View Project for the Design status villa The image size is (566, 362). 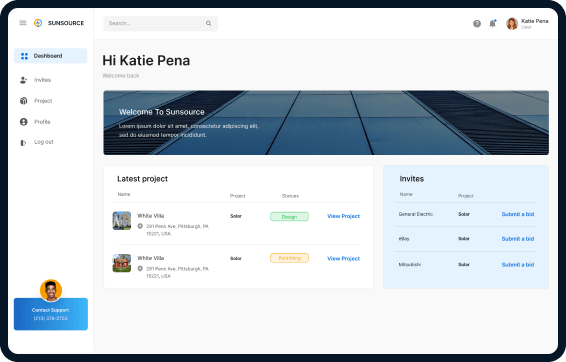(343, 216)
